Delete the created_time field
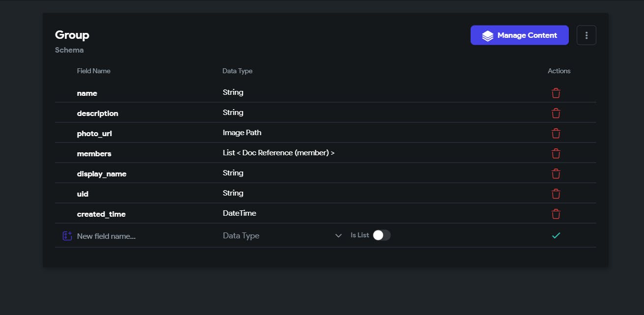The height and width of the screenshot is (315, 644). 556,214
